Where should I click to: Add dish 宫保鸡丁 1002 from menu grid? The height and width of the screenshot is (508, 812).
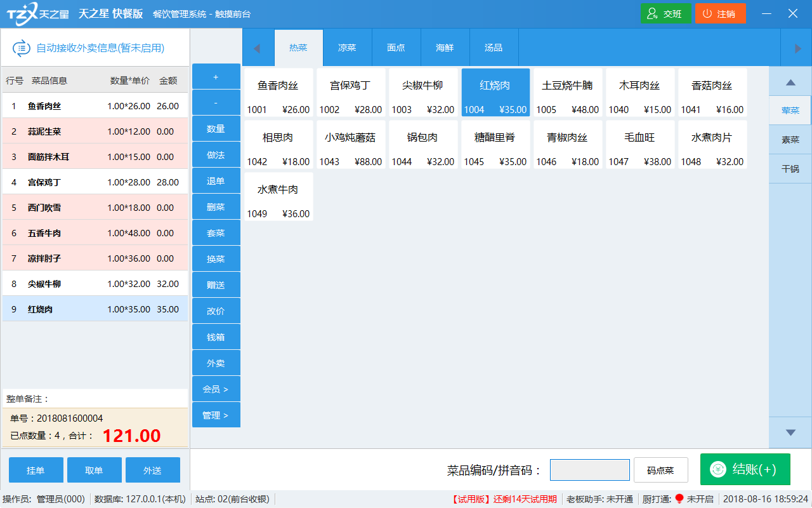(x=351, y=93)
